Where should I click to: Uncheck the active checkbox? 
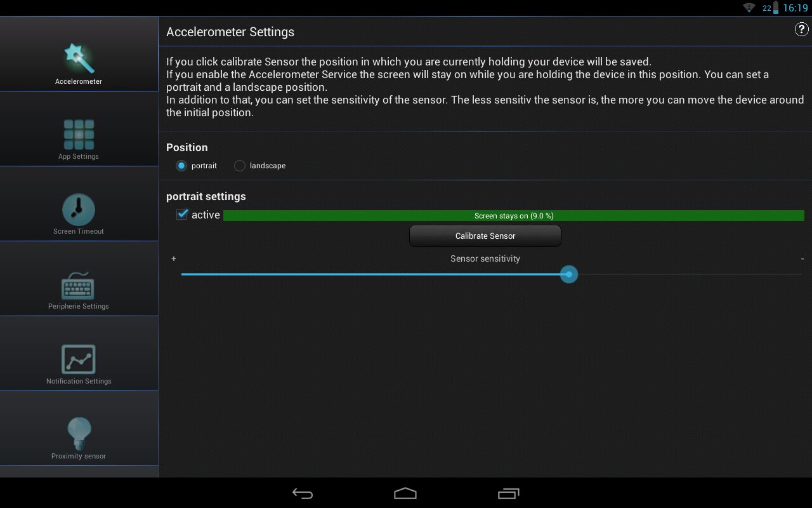pos(183,215)
